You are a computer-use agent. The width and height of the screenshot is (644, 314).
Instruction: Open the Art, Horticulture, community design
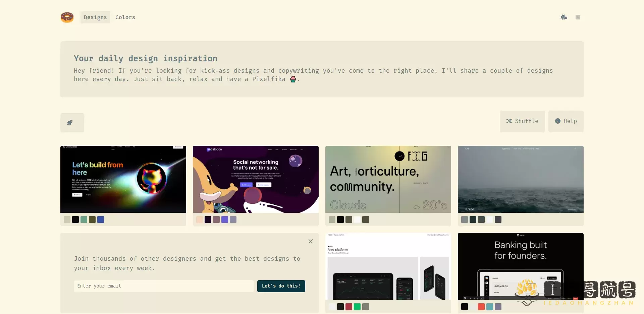click(x=388, y=179)
